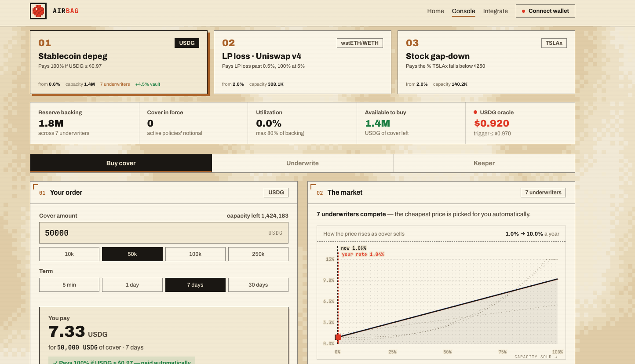Click the '7 underwriters' text on depeg card
Image resolution: width=635 pixels, height=364 pixels.
coord(115,84)
